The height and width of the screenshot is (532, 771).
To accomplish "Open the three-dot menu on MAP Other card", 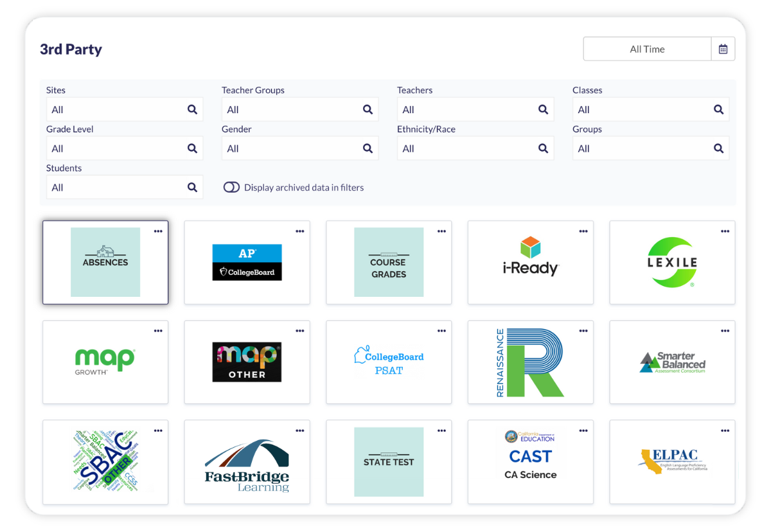I will tap(300, 331).
